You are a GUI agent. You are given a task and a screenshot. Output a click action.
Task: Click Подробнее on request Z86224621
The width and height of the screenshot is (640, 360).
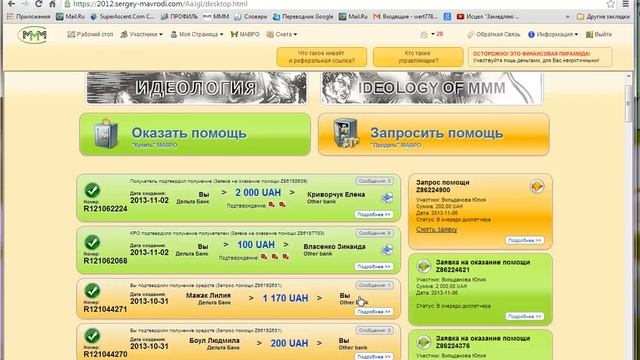[524, 316]
